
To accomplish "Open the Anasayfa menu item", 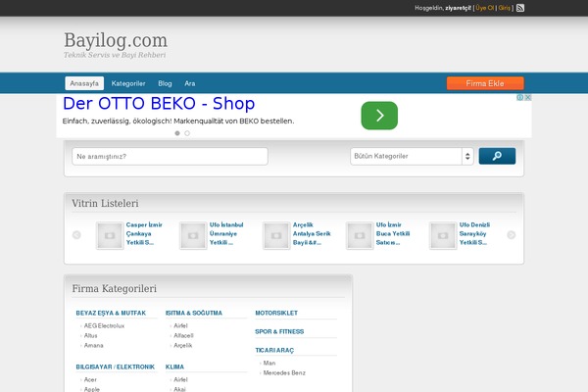I will (84, 83).
